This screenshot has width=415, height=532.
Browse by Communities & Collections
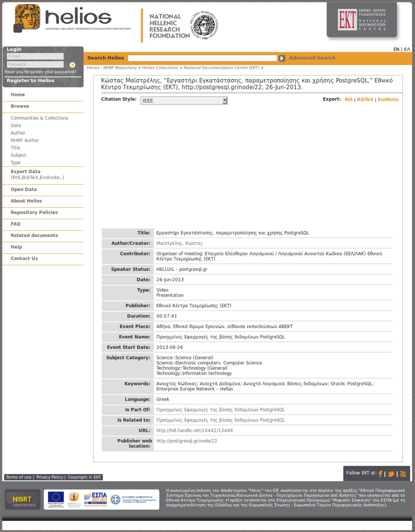point(39,118)
